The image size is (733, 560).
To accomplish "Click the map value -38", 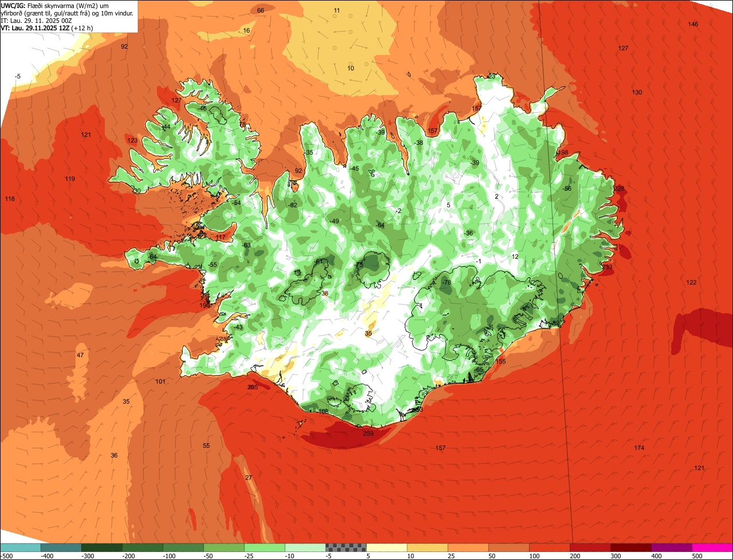I will click(419, 143).
